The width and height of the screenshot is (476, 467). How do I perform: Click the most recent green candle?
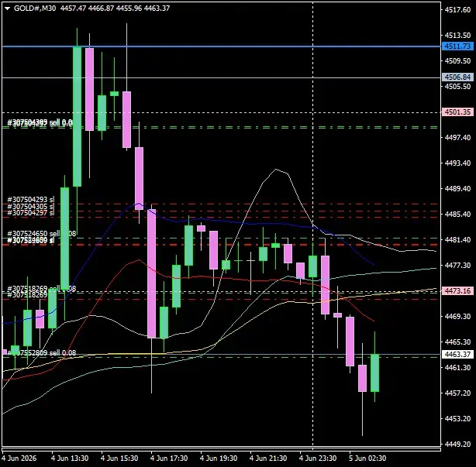click(374, 373)
